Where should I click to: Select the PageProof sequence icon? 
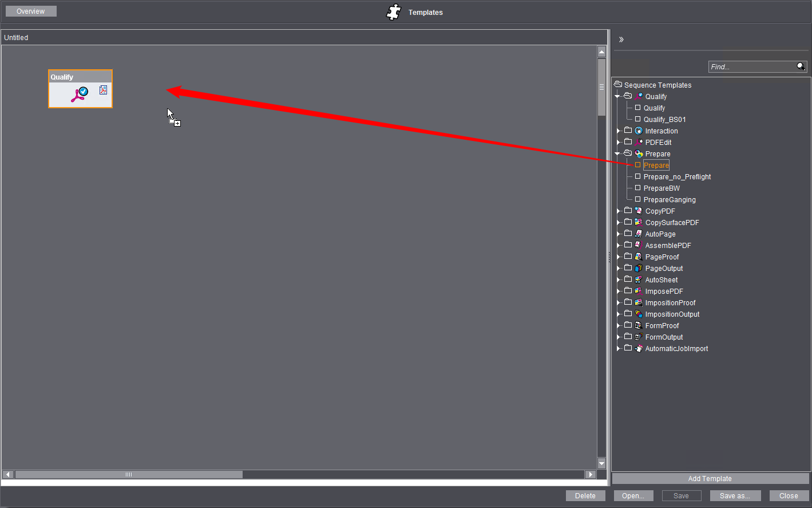pos(639,257)
